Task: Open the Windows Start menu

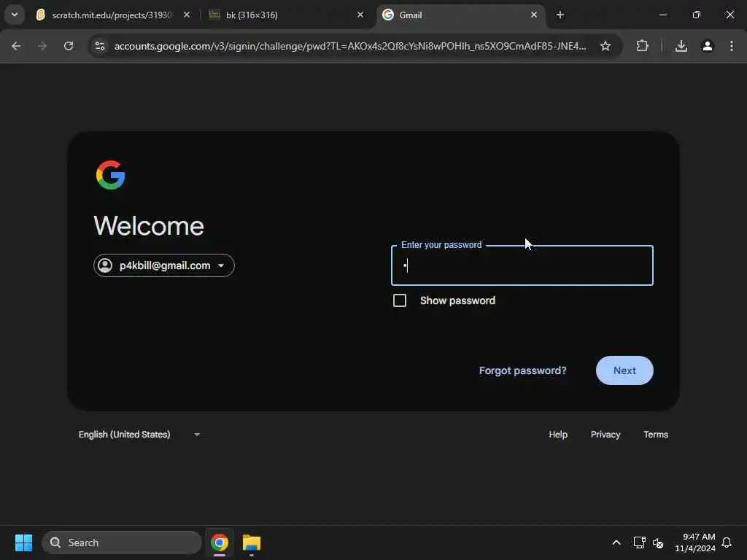Action: point(23,542)
